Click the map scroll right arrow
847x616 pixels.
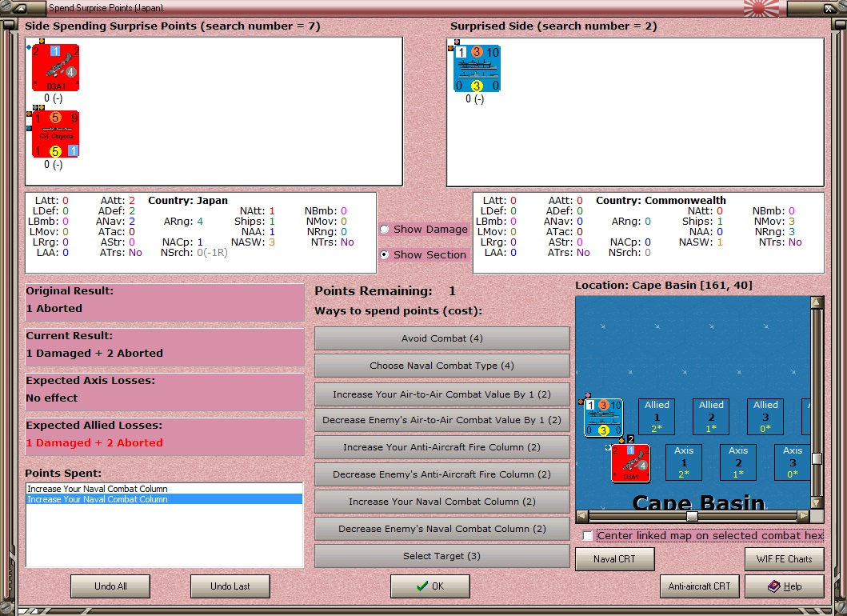click(803, 516)
